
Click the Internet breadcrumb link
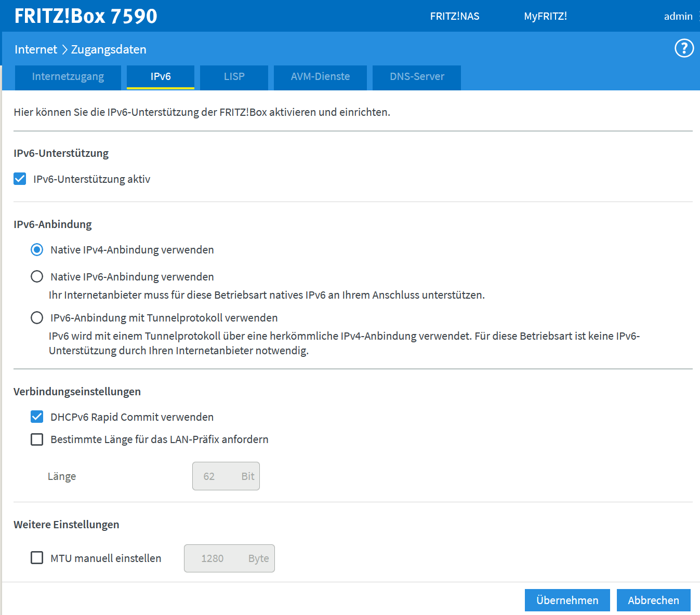36,49
